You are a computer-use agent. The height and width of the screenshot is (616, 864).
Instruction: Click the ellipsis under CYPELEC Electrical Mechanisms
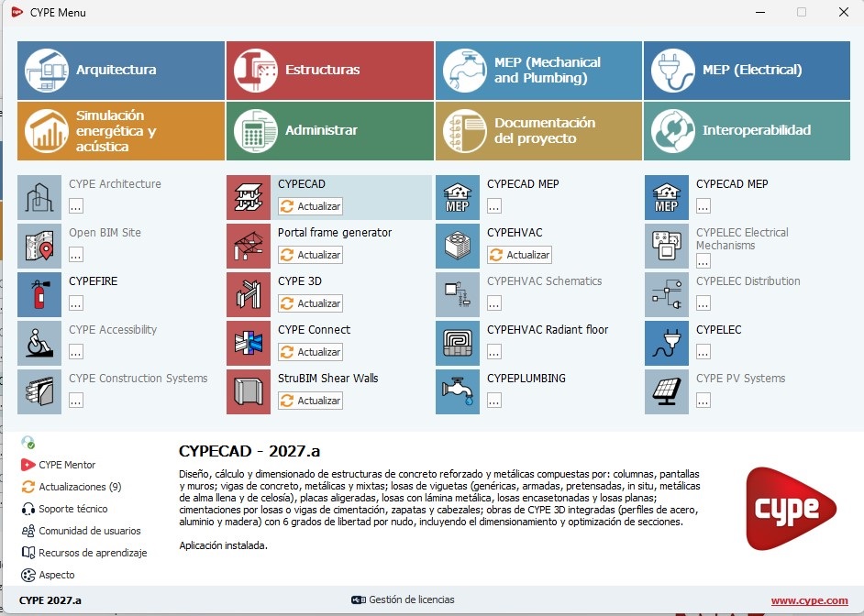tap(703, 260)
